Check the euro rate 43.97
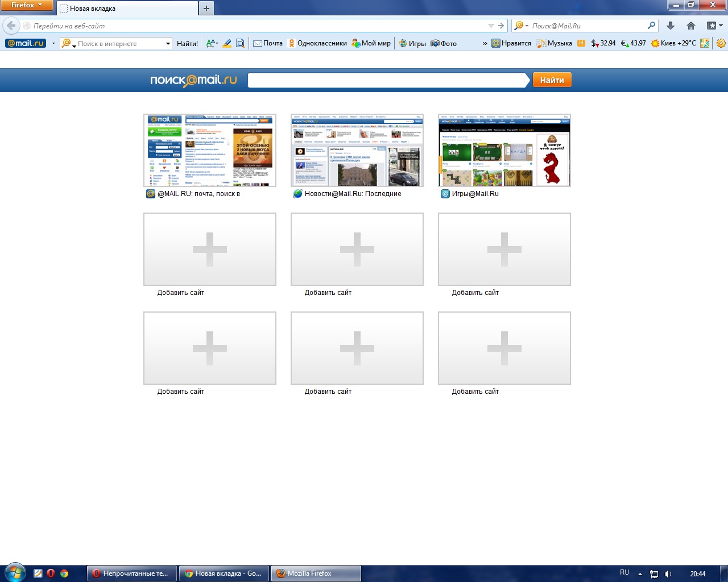This screenshot has height=582, width=728. click(633, 43)
